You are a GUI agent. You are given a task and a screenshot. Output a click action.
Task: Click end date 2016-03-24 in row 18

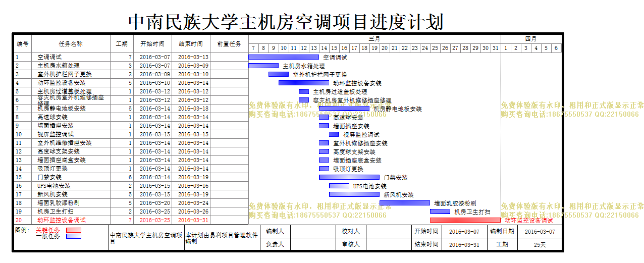click(x=193, y=203)
